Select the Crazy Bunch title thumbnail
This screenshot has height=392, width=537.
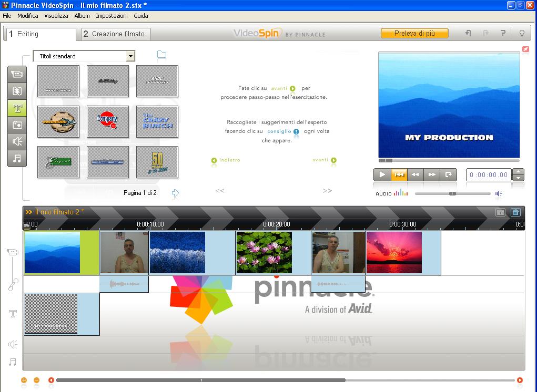point(157,121)
